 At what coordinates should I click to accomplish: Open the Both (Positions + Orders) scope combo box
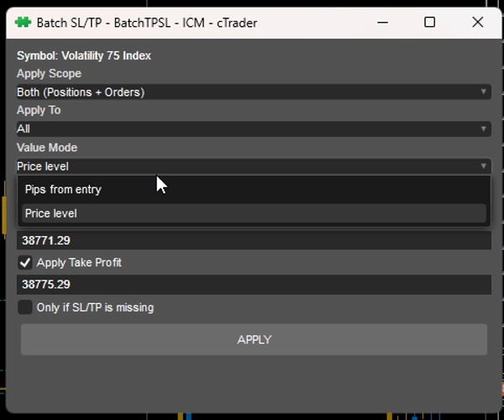(252, 92)
